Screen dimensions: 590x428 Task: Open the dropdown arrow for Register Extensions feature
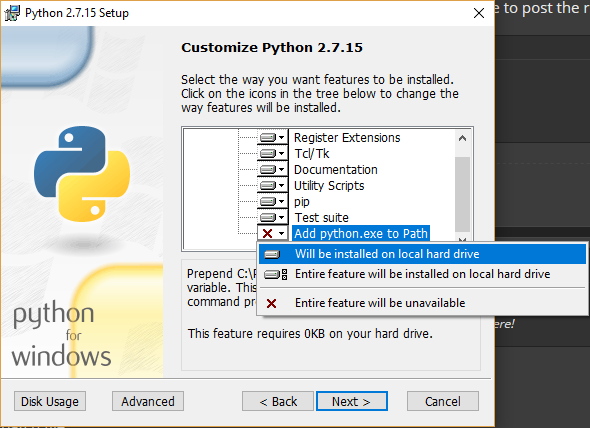(281, 137)
